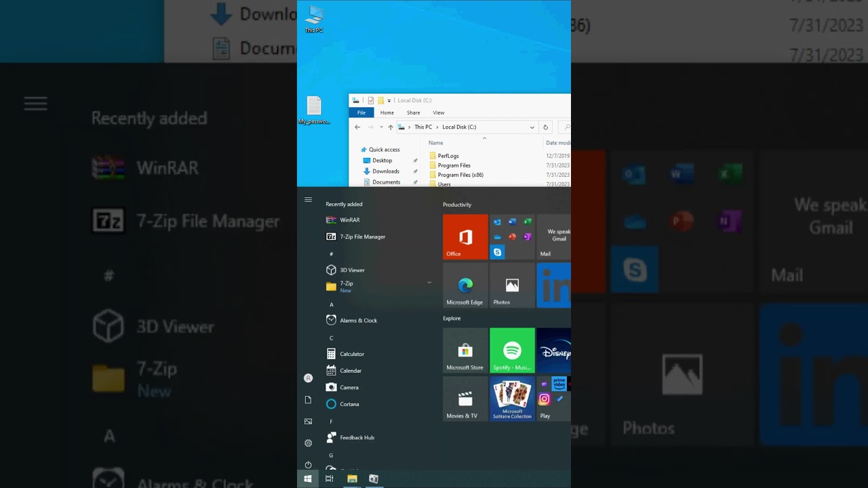Open Documents from the Start rail
The height and width of the screenshot is (488, 868).
(x=308, y=400)
